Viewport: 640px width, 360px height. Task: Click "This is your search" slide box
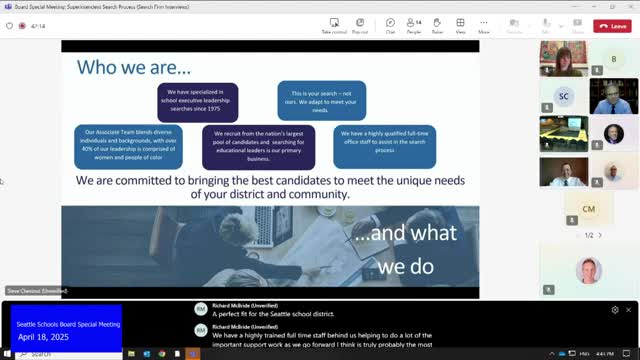coord(322,100)
